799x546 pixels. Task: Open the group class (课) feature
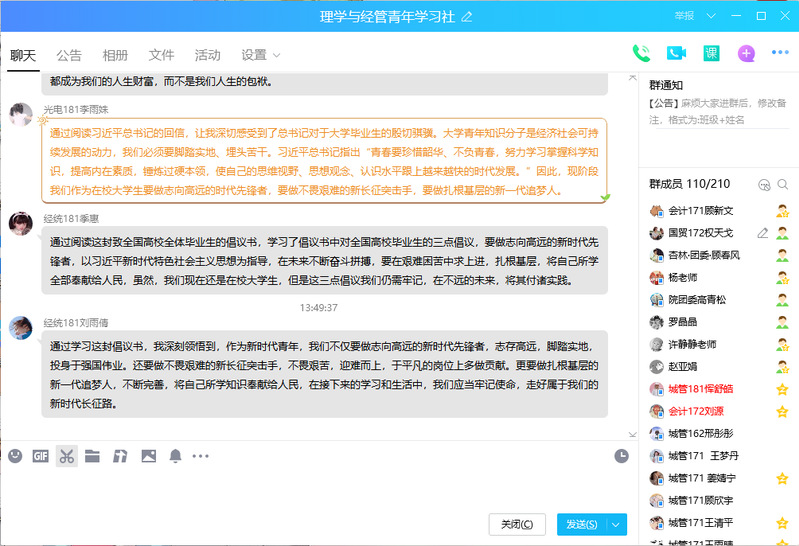pyautogui.click(x=711, y=54)
